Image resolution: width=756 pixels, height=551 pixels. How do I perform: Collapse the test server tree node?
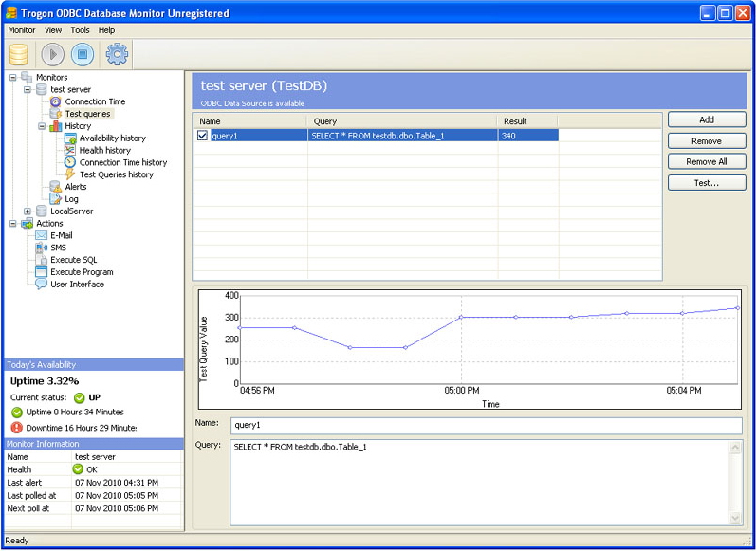tap(28, 89)
